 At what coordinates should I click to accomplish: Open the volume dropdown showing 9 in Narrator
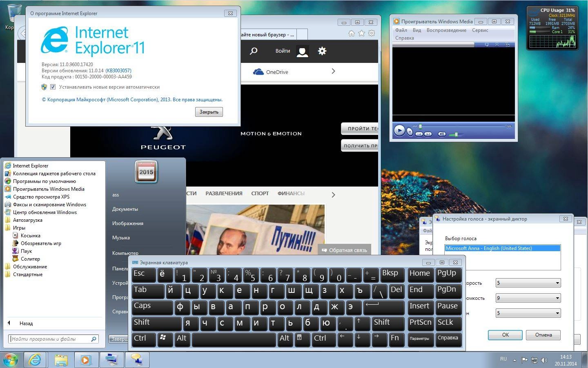[x=528, y=298]
